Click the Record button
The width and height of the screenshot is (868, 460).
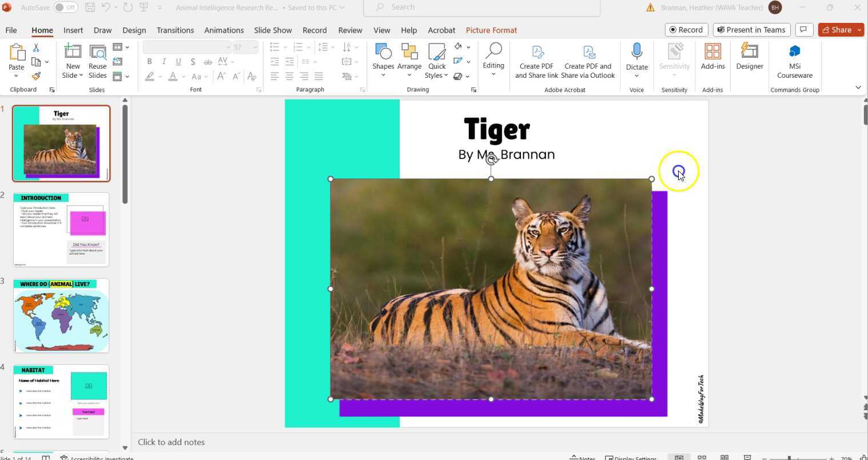point(686,30)
